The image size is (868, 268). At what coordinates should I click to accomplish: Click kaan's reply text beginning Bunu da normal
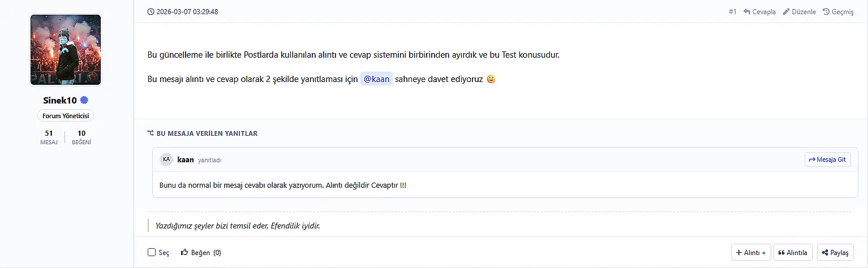tap(283, 185)
